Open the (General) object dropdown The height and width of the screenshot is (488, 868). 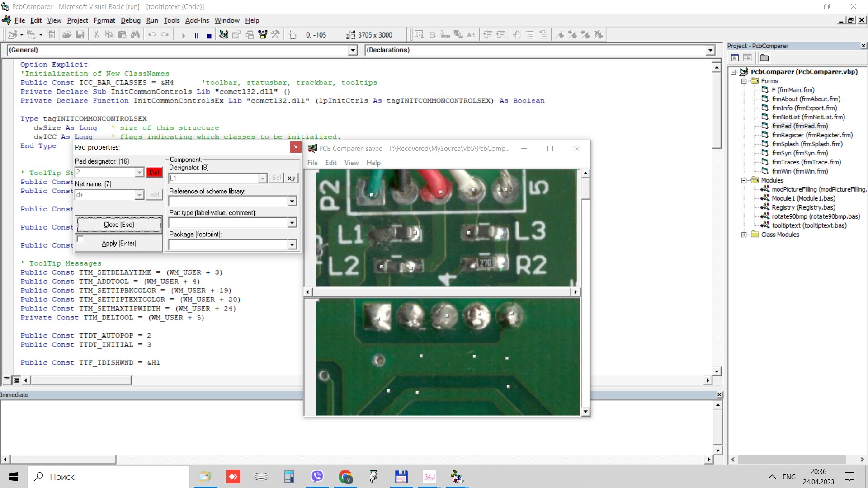[353, 50]
